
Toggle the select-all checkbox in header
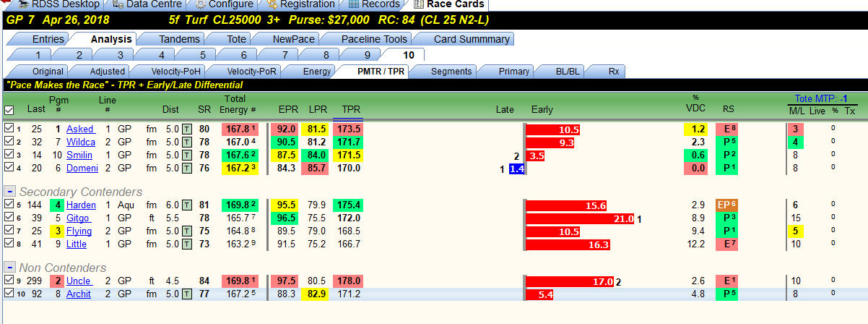pos(9,110)
